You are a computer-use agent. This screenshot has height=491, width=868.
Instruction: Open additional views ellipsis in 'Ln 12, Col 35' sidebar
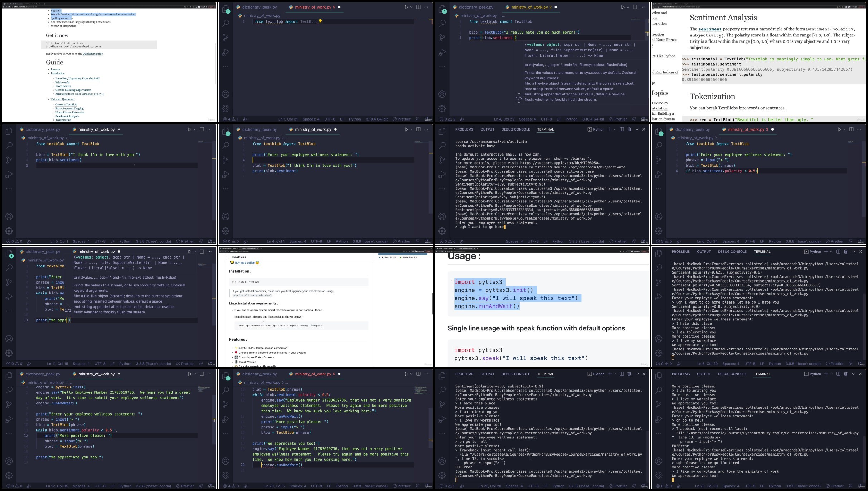tap(9, 433)
